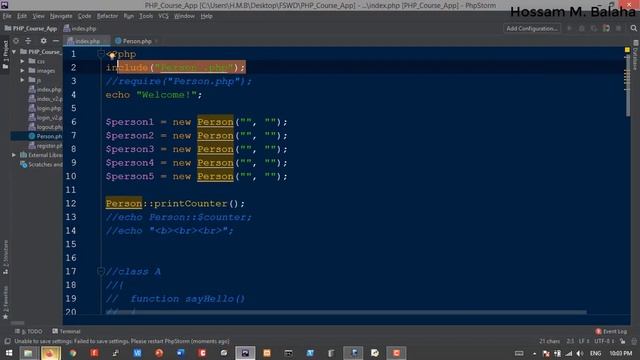Open Search Everywhere magnifier icon

tap(633, 28)
